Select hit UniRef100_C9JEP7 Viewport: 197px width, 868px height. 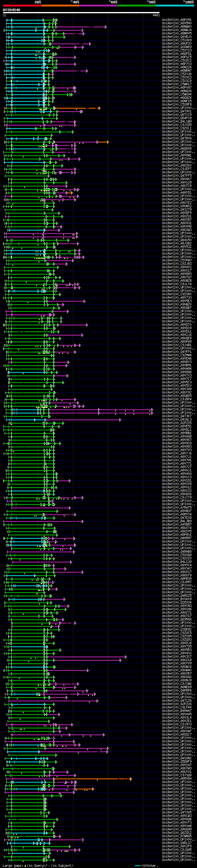click(x=177, y=169)
